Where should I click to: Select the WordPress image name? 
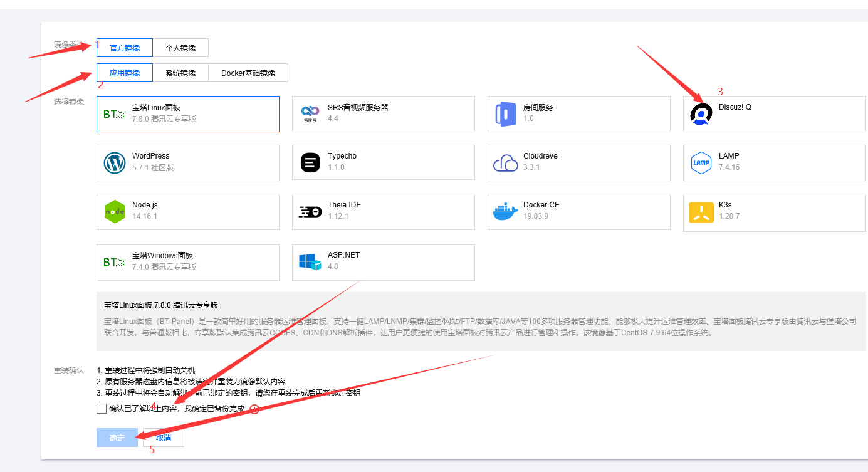tap(150, 156)
